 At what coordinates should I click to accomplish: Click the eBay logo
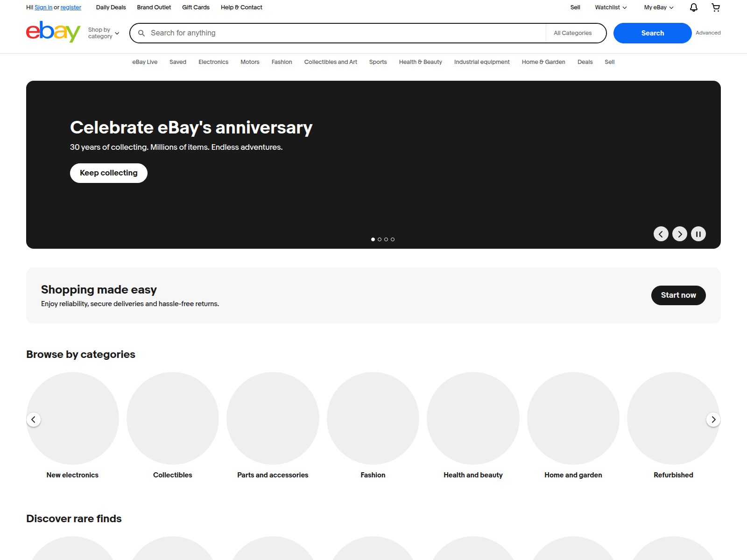pos(53,32)
